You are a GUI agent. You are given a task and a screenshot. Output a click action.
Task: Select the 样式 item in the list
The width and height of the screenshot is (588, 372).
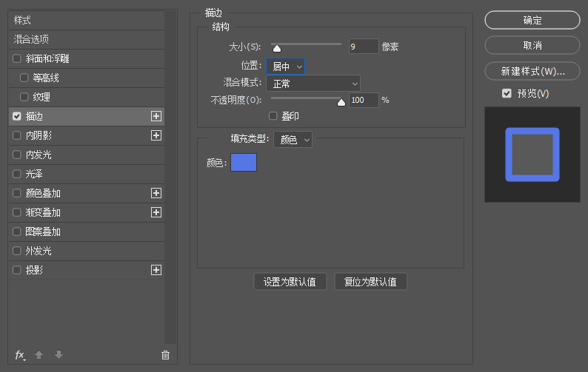point(87,20)
